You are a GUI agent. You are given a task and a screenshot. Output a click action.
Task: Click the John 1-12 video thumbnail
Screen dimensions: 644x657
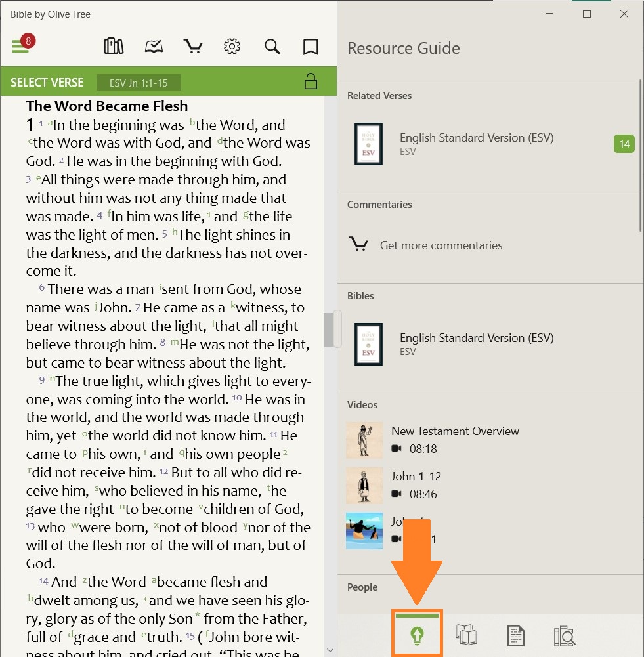tap(364, 485)
